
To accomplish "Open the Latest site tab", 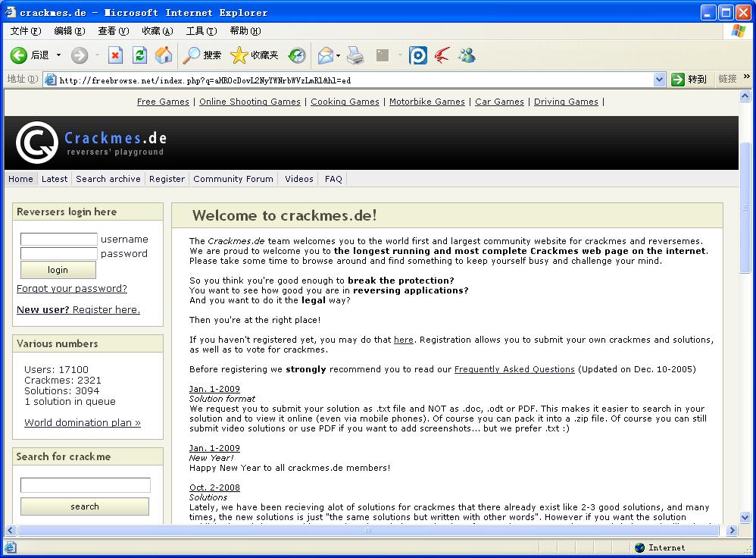I will (55, 179).
